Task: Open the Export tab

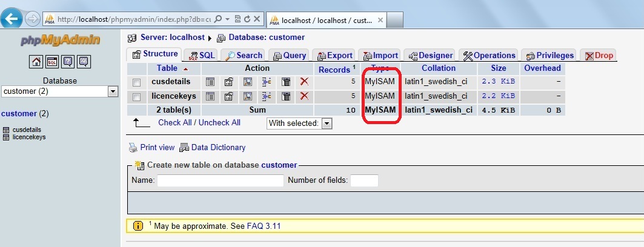Action: point(334,55)
